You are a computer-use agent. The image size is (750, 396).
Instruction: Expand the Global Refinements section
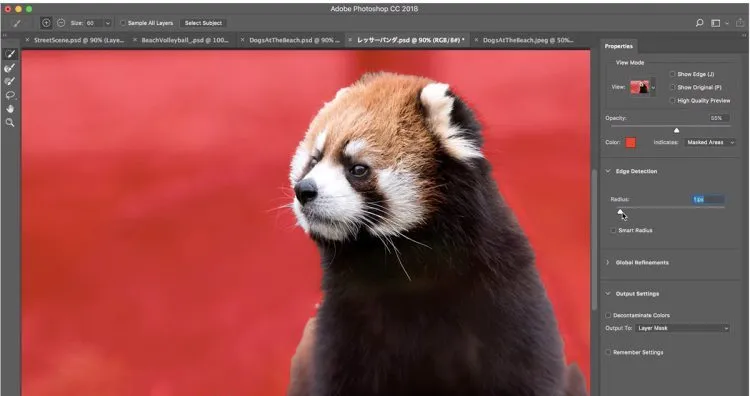pos(608,263)
